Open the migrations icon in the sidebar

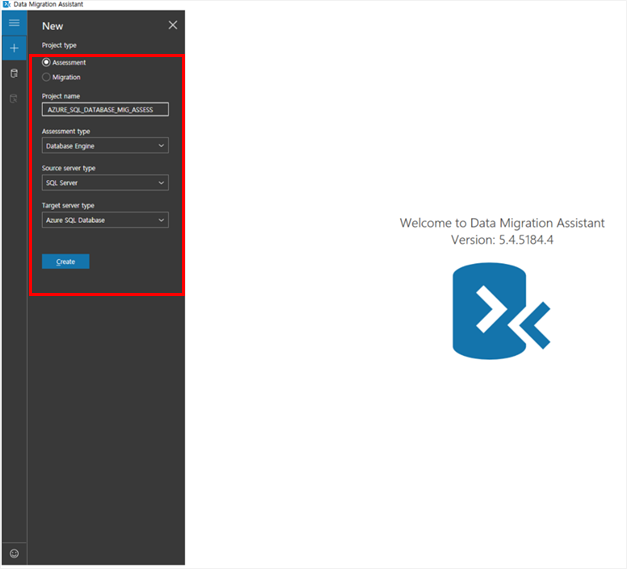click(14, 98)
